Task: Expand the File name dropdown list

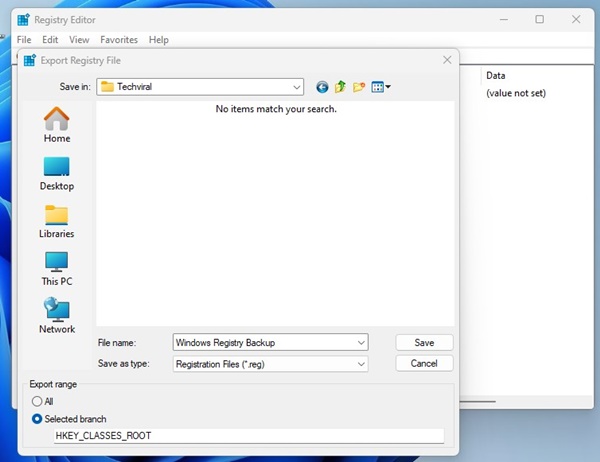Action: (361, 343)
